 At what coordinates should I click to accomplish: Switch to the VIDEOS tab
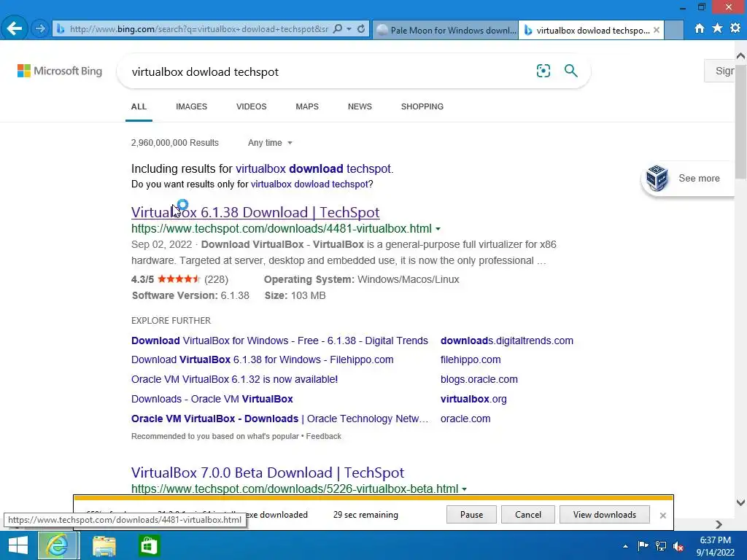point(251,106)
